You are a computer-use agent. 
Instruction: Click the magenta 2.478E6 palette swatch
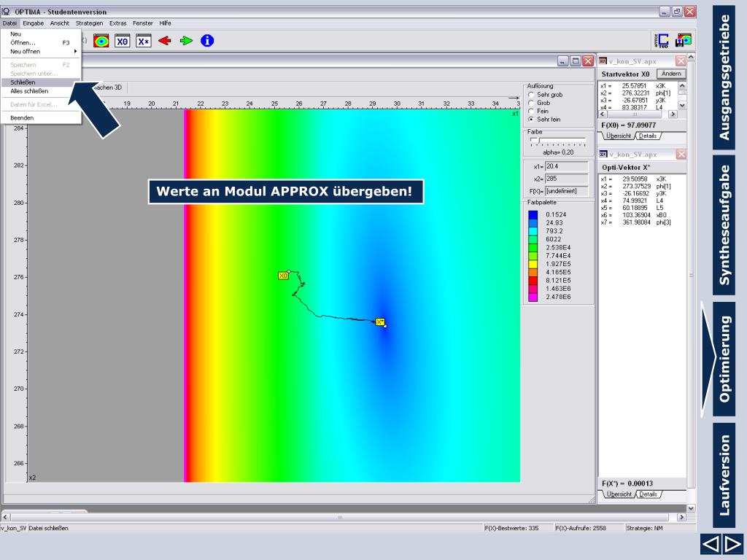[533, 297]
